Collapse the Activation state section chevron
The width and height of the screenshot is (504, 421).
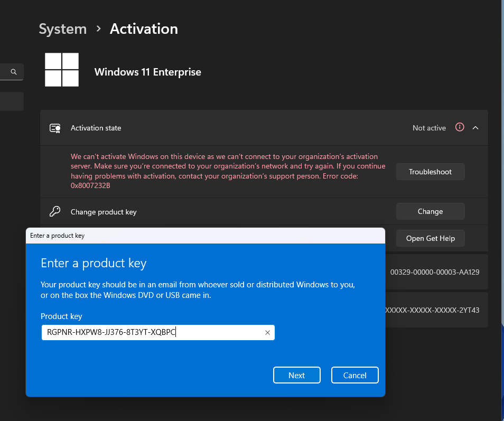pyautogui.click(x=475, y=128)
